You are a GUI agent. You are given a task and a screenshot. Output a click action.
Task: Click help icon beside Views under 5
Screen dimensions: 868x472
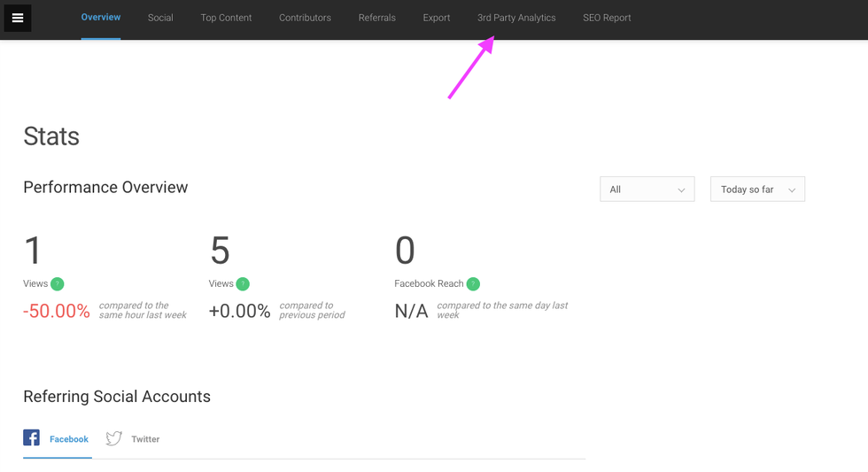(243, 284)
